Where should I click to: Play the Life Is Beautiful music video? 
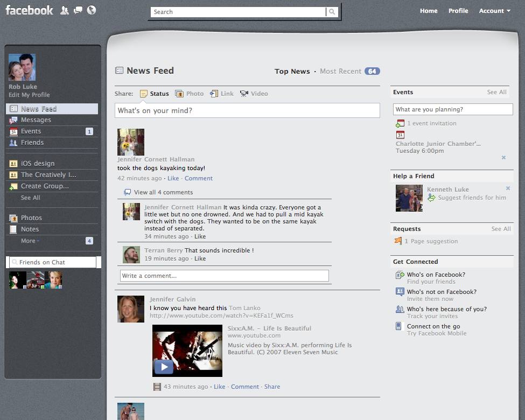(164, 367)
